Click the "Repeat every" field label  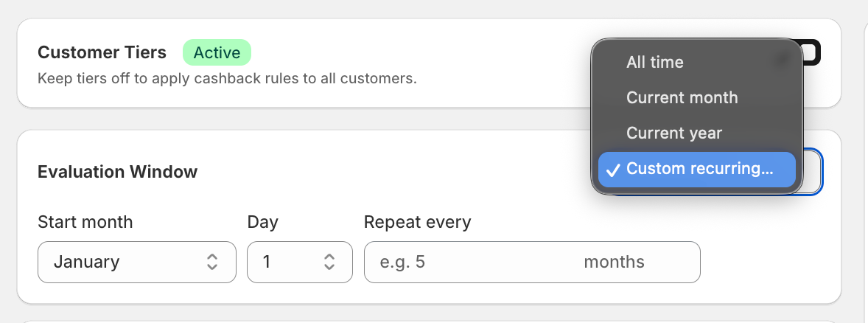417,222
